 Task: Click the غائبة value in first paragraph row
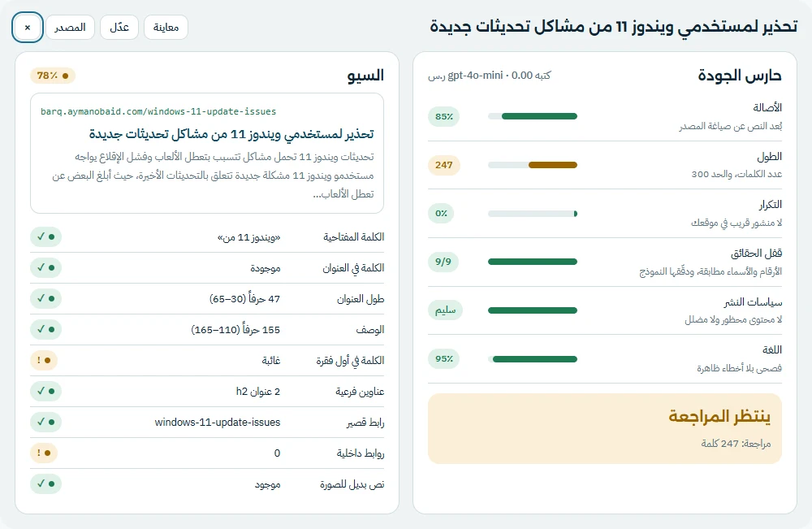[x=271, y=361]
